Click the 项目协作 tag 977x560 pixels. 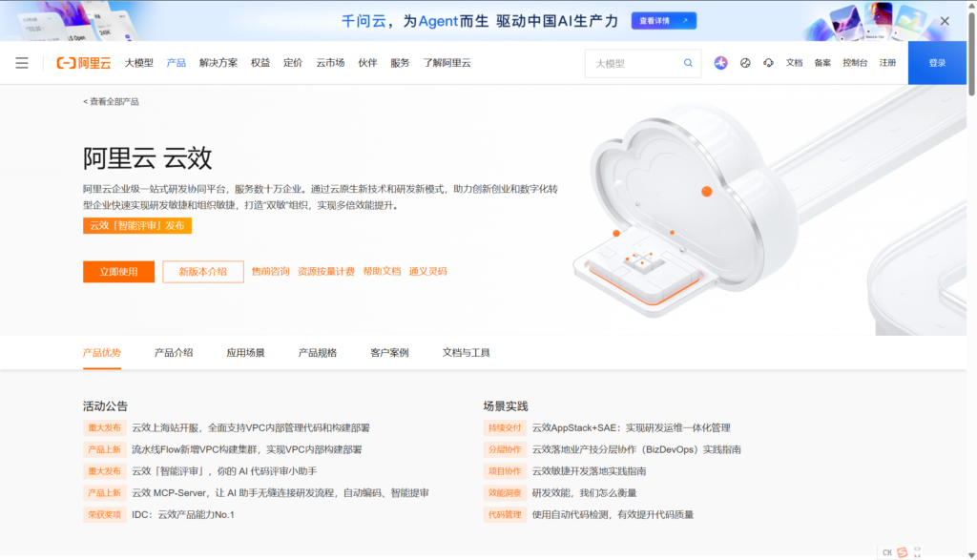(x=505, y=471)
